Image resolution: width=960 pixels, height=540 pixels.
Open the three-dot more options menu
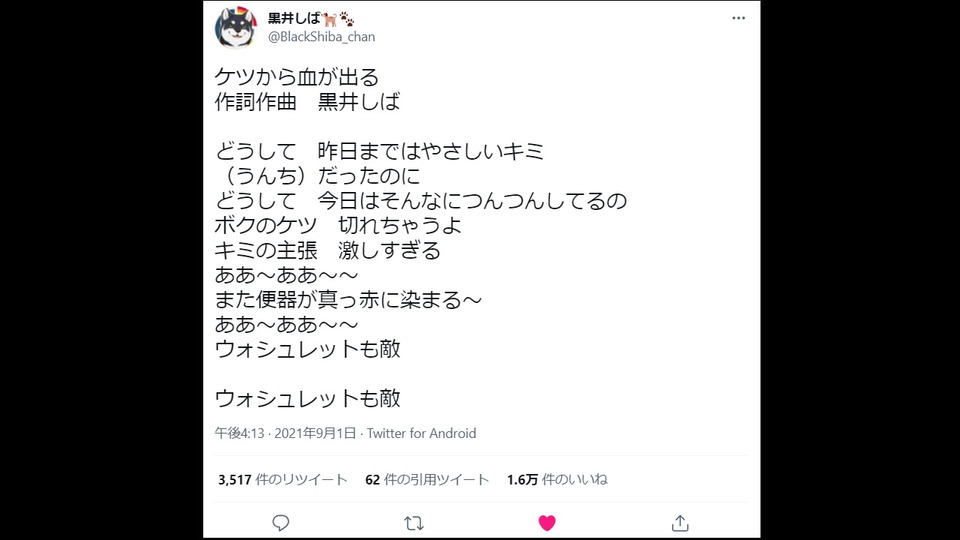738,18
